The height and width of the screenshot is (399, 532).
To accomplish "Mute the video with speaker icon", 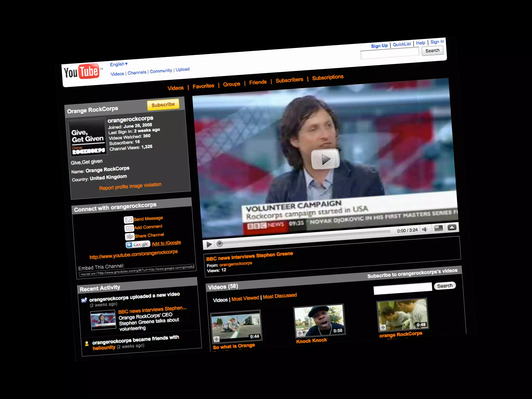I will pos(425,229).
